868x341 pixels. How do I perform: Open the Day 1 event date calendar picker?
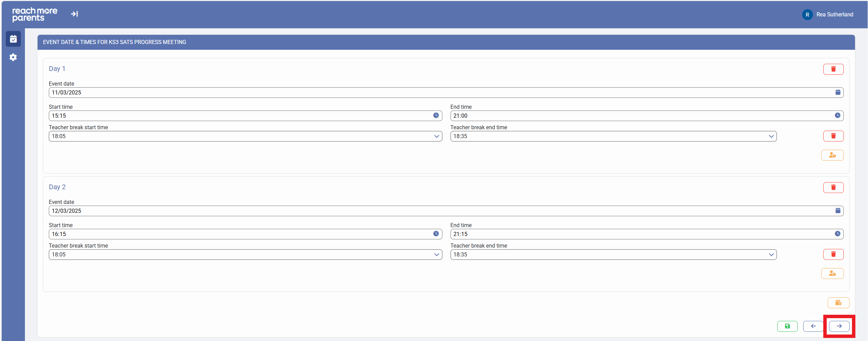(x=838, y=92)
